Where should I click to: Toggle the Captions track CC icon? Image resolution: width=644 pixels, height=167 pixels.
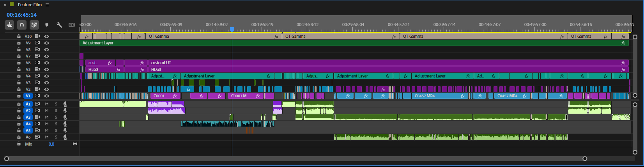[x=72, y=25]
